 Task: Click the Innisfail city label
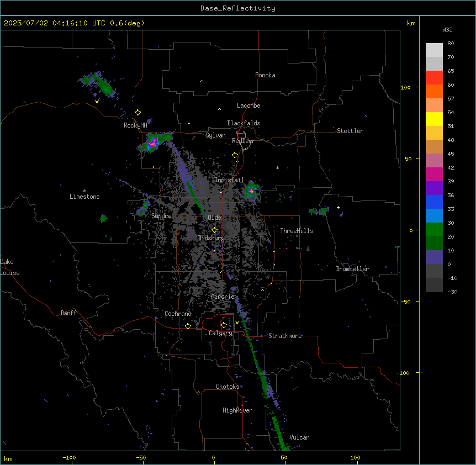(x=229, y=180)
